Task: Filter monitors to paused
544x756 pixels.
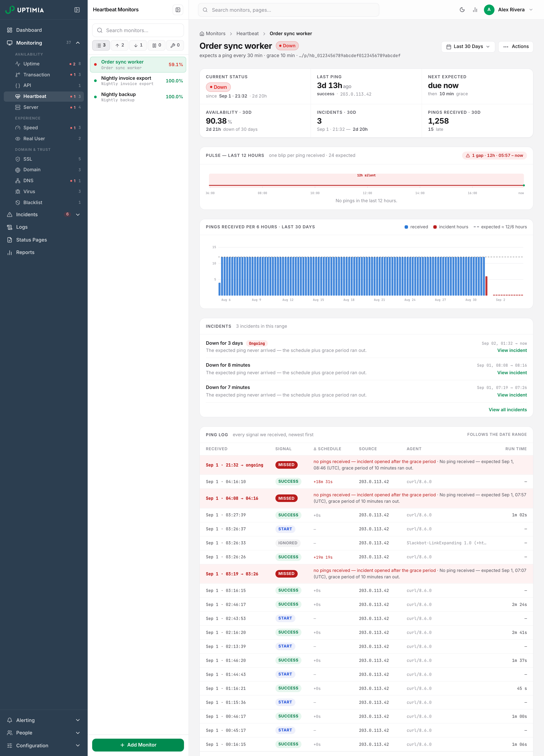Action: point(157,45)
